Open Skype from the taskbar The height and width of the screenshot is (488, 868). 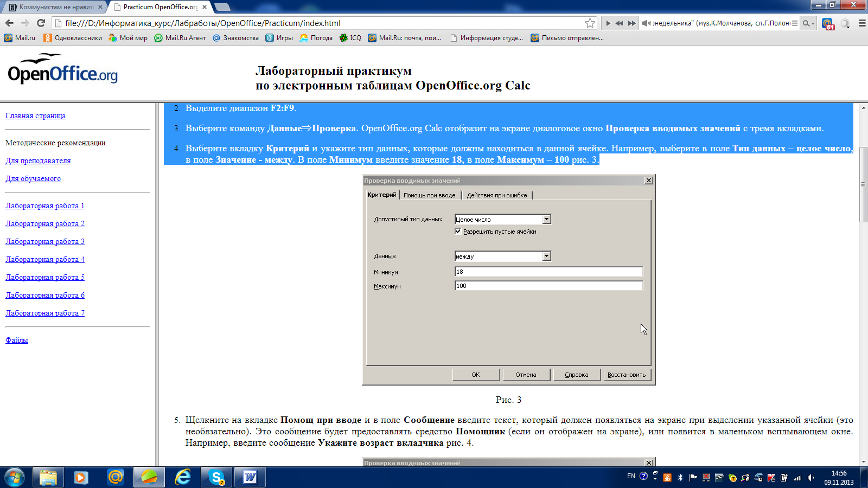click(x=216, y=477)
